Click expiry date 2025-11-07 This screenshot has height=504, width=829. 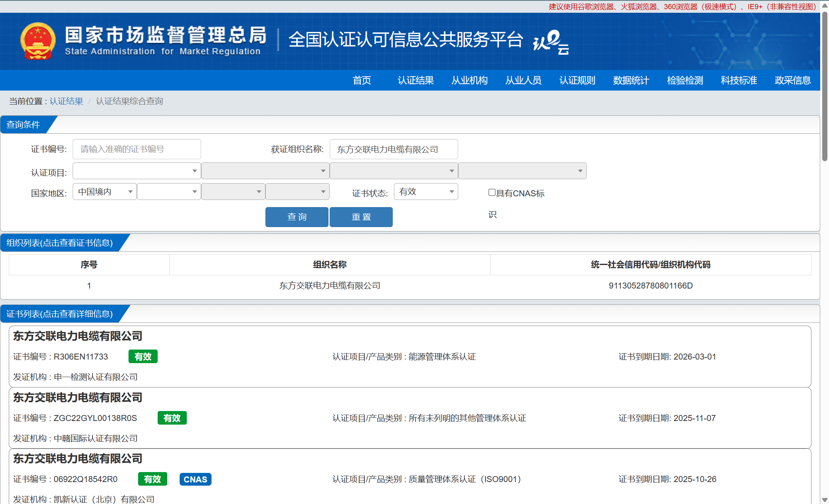tap(694, 418)
